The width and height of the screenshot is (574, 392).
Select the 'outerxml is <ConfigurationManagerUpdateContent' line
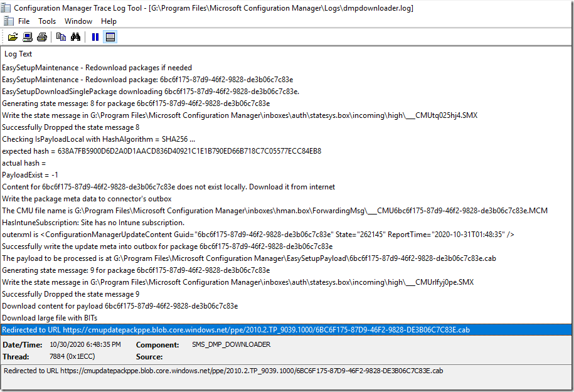[x=287, y=235]
